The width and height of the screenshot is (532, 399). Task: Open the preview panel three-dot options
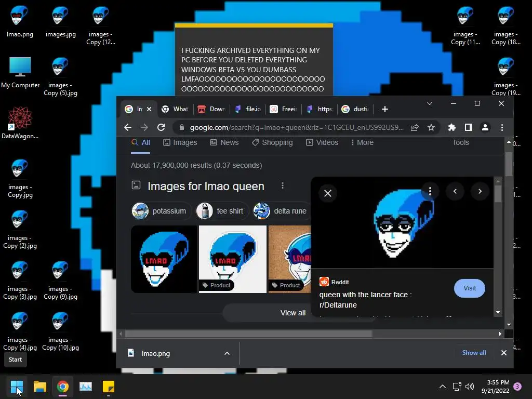pyautogui.click(x=430, y=191)
